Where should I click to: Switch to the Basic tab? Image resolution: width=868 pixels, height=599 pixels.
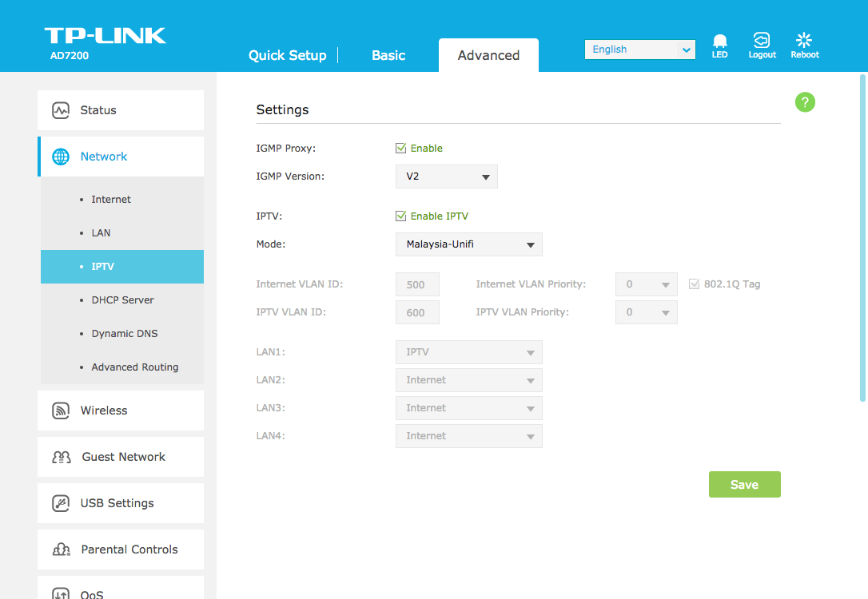point(388,55)
